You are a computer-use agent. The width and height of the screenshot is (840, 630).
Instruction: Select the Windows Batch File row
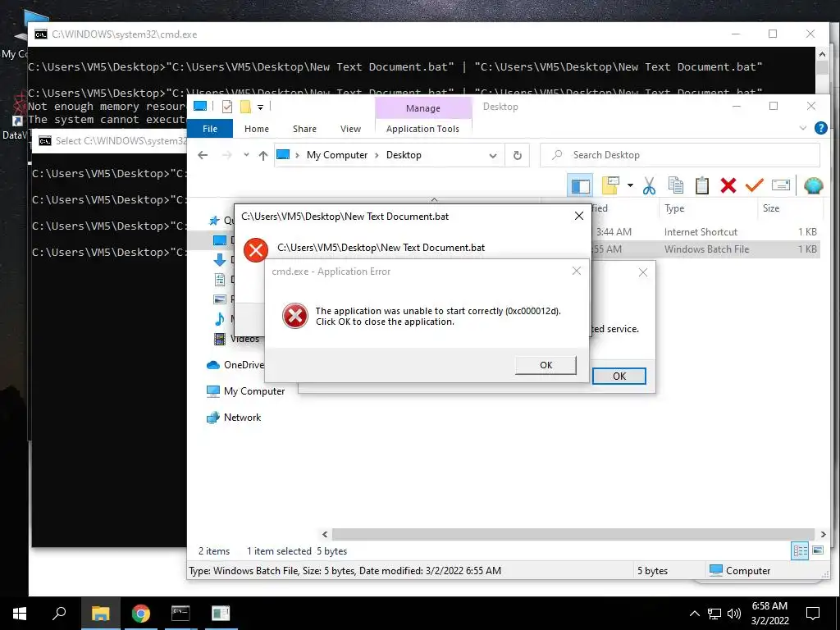click(705, 249)
